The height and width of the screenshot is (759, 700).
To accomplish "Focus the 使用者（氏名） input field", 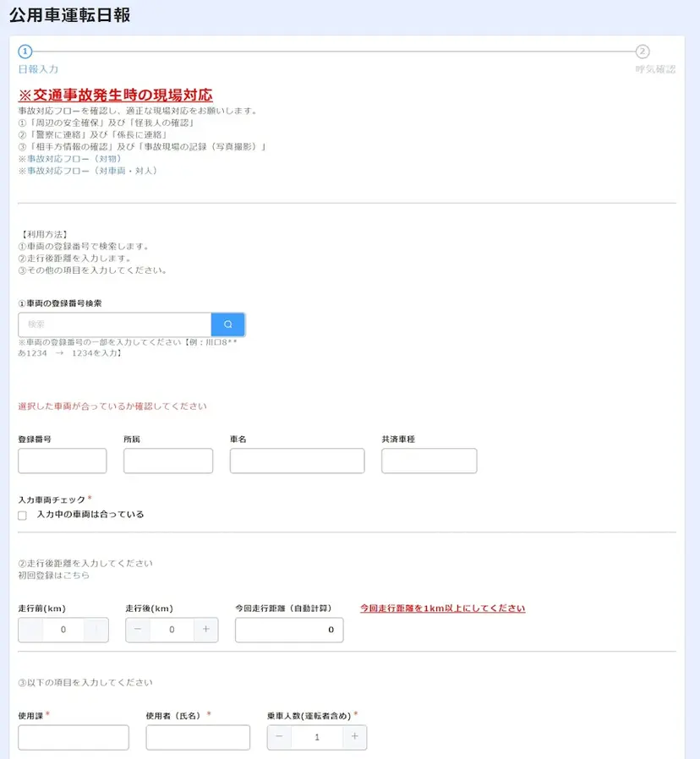I will pos(198,737).
